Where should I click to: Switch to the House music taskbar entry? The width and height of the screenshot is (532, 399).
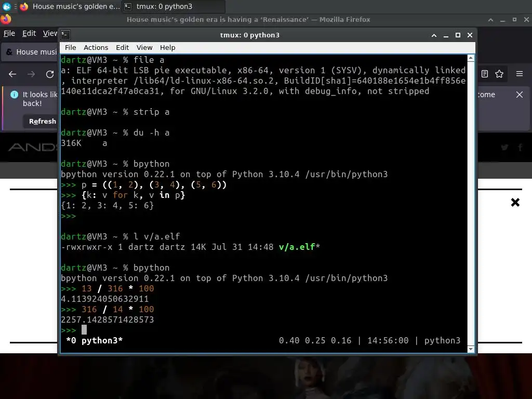pos(70,6)
